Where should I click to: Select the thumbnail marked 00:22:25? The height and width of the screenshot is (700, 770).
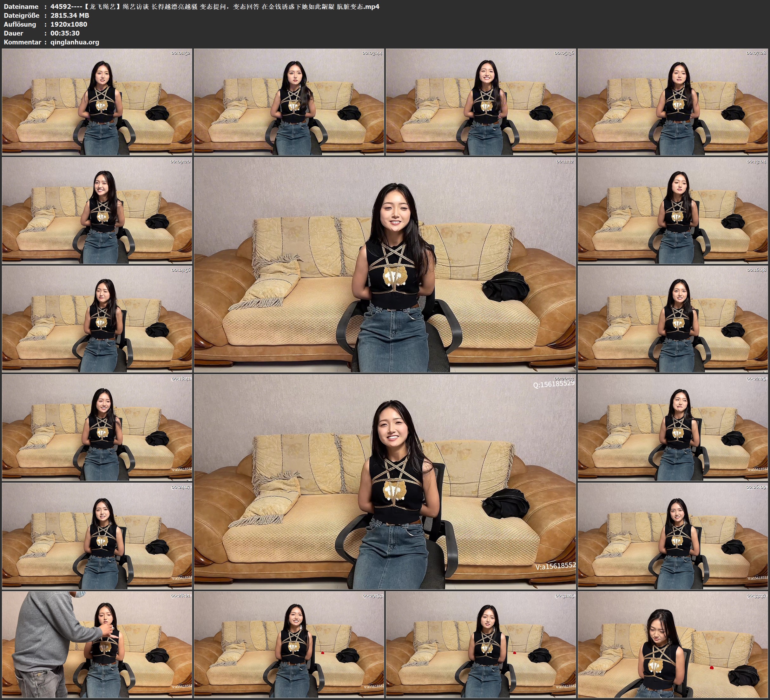click(x=673, y=427)
